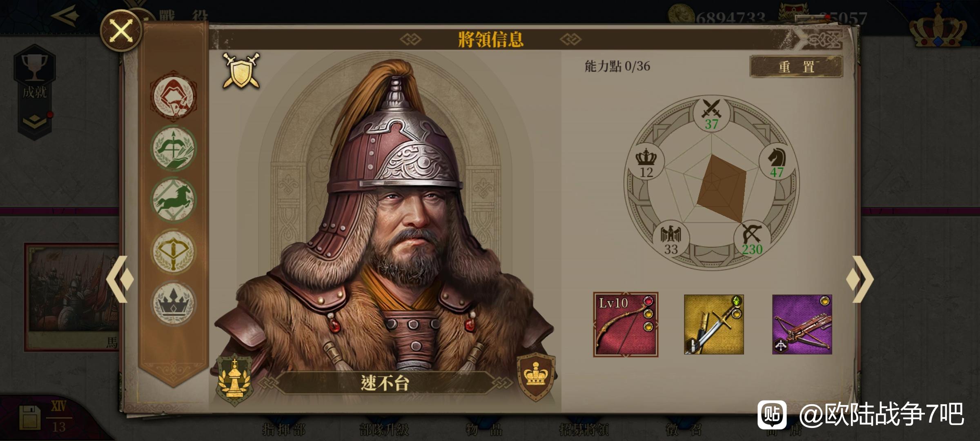This screenshot has height=441, width=980.
Task: Tap the crown attribute showing 12
Action: click(x=646, y=162)
